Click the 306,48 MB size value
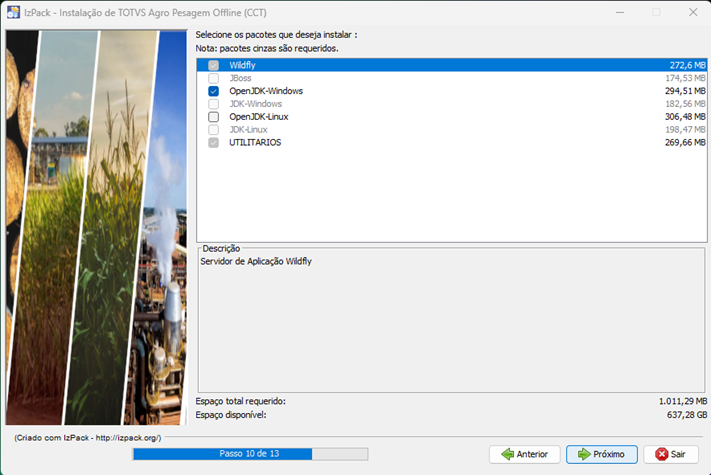Screen dimensions: 711x475 coord(685,117)
